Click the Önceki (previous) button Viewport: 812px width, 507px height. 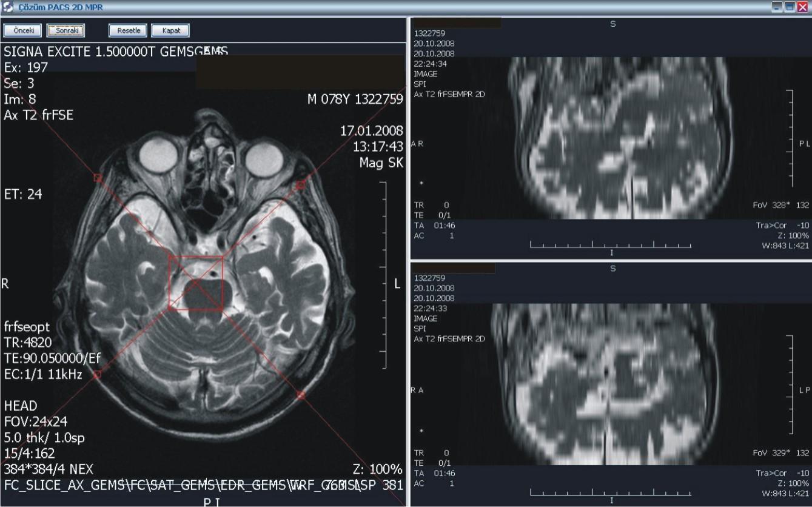pyautogui.click(x=22, y=30)
